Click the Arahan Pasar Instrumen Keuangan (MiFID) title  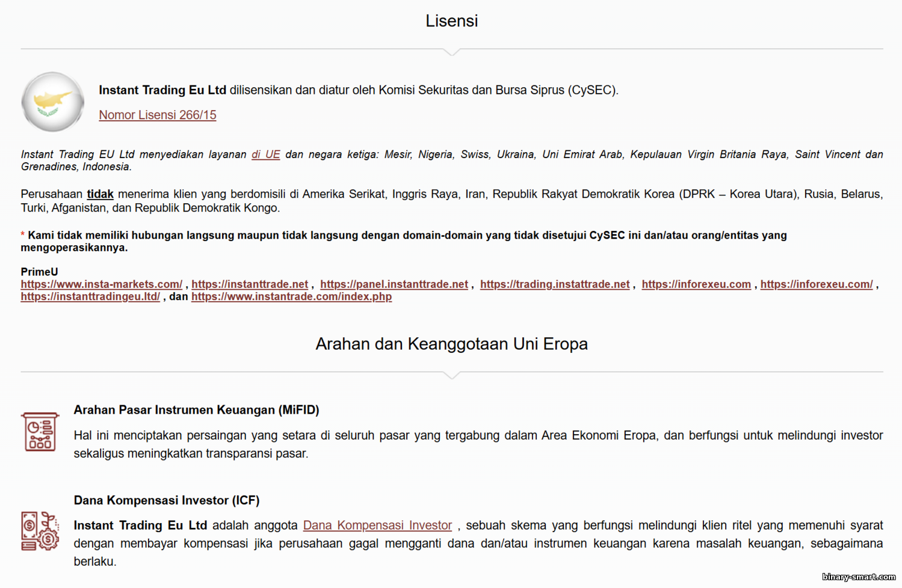(196, 410)
